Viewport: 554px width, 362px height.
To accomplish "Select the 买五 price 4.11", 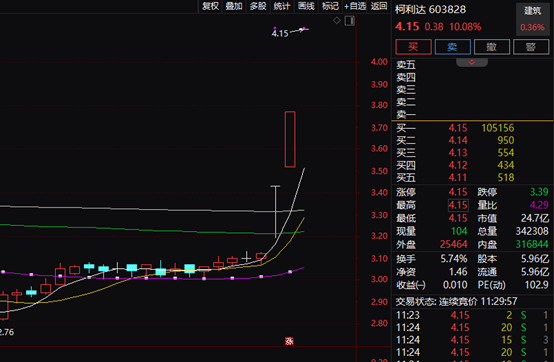I will coord(458,177).
